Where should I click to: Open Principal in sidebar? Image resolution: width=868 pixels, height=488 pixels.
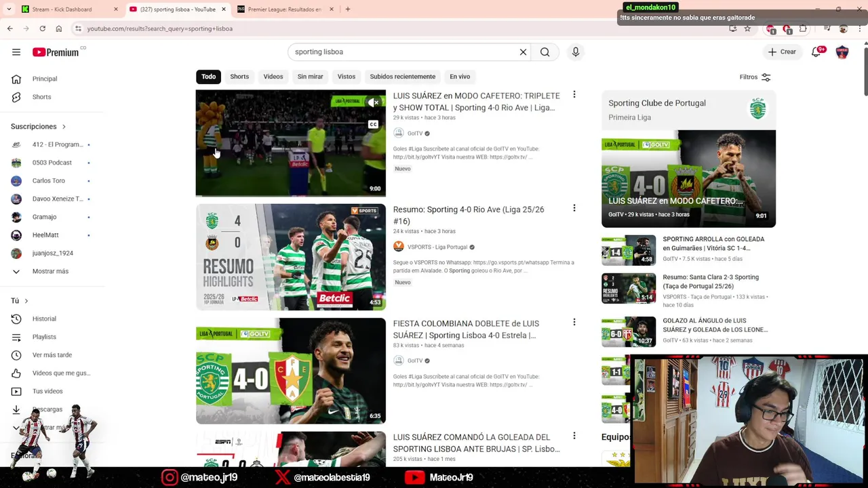[x=45, y=79]
